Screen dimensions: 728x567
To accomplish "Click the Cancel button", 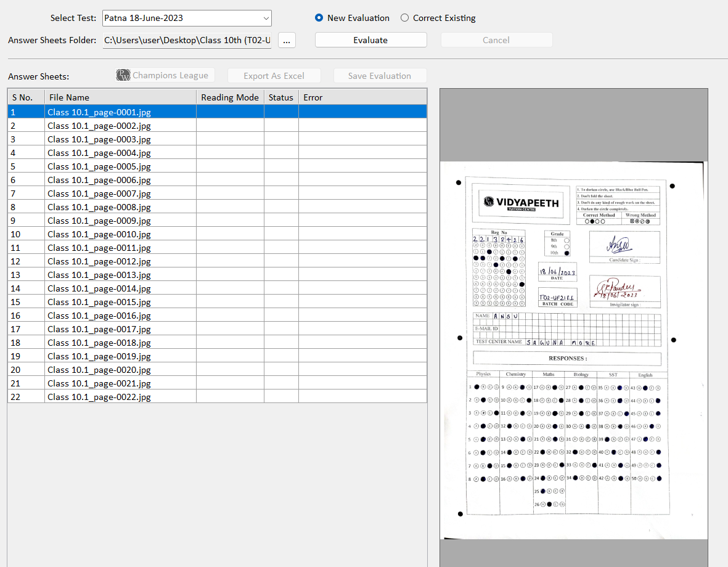I will (496, 40).
